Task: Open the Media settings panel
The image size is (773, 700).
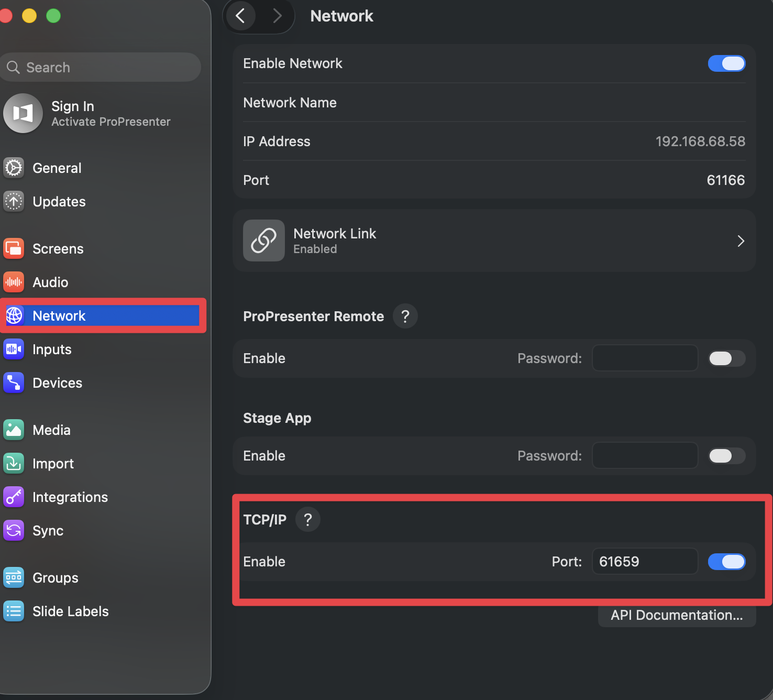Action: [x=51, y=430]
